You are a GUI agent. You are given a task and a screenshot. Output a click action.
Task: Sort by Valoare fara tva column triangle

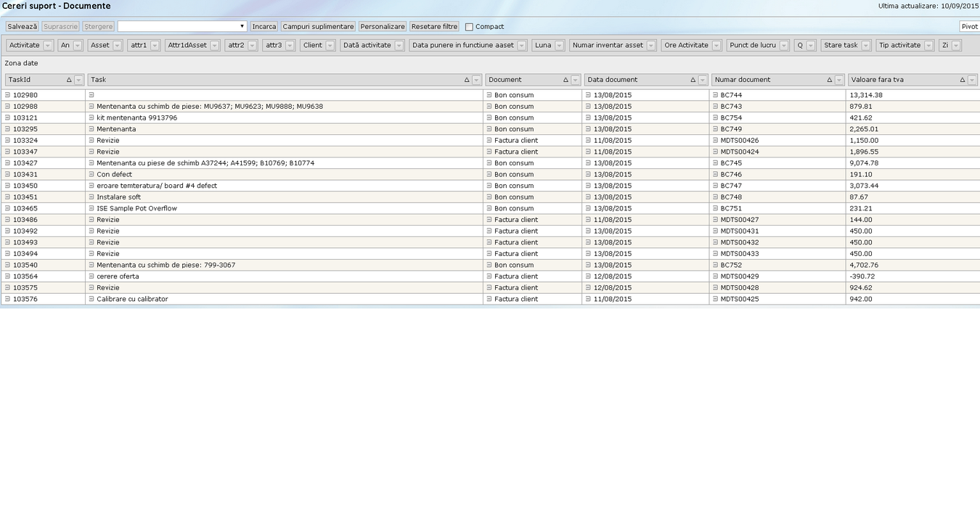tap(963, 80)
